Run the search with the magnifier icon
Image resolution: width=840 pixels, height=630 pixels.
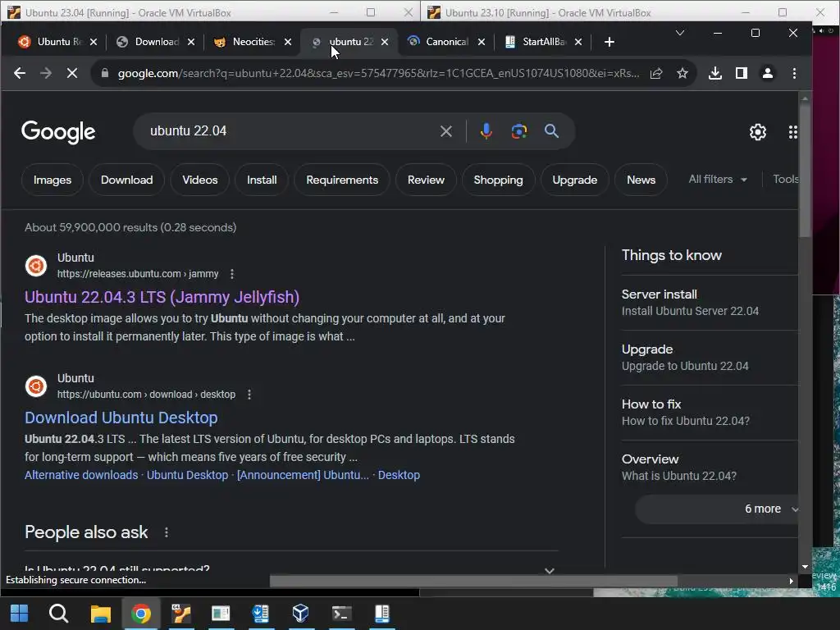click(552, 131)
